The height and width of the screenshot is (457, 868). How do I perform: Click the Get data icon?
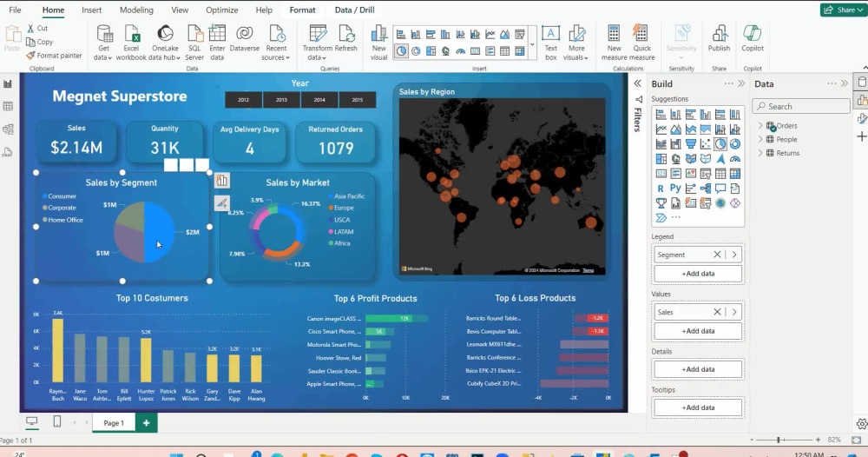[x=103, y=35]
